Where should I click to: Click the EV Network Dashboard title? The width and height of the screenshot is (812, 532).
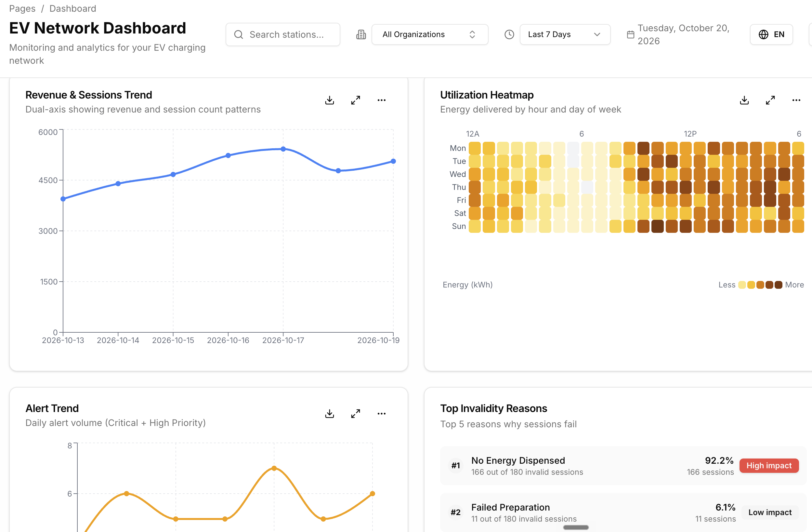coord(98,28)
